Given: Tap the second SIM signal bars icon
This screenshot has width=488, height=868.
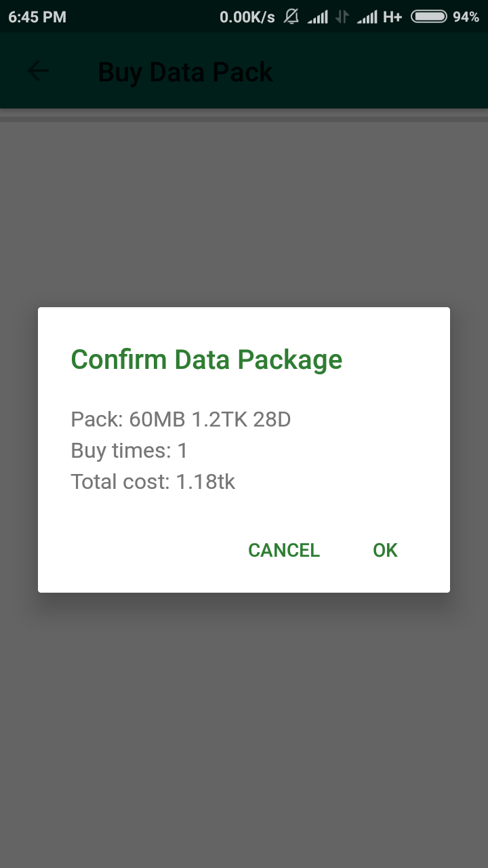Looking at the screenshot, I should 367,17.
